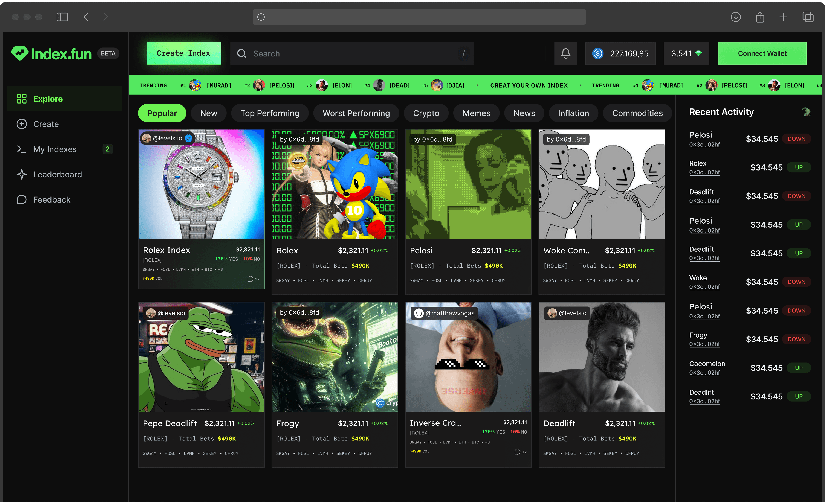
Task: Switch to the Top Performing tab
Action: pos(270,113)
